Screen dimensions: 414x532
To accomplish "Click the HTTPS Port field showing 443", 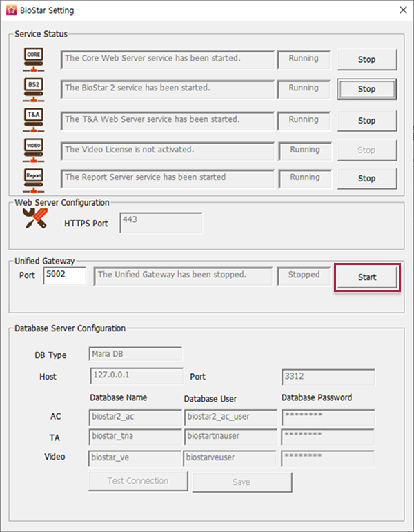I will click(161, 223).
